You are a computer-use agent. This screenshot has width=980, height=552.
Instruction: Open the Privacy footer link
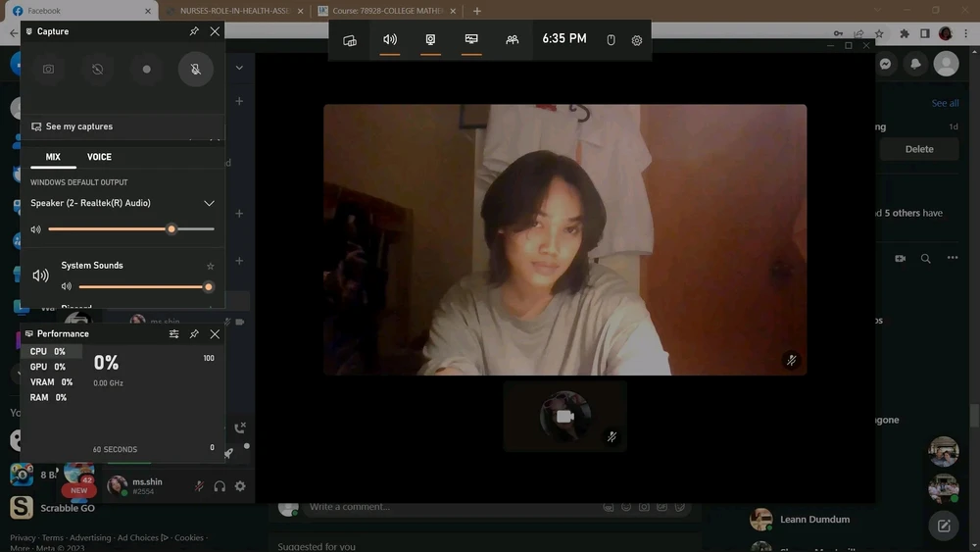[23, 538]
